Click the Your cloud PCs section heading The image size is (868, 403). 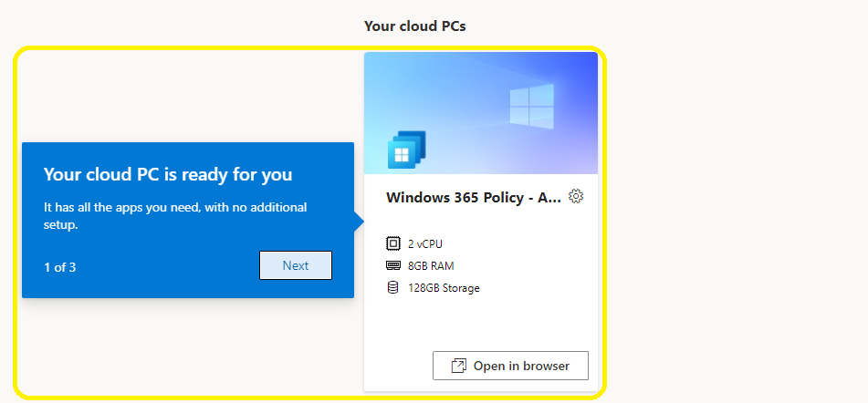[414, 26]
